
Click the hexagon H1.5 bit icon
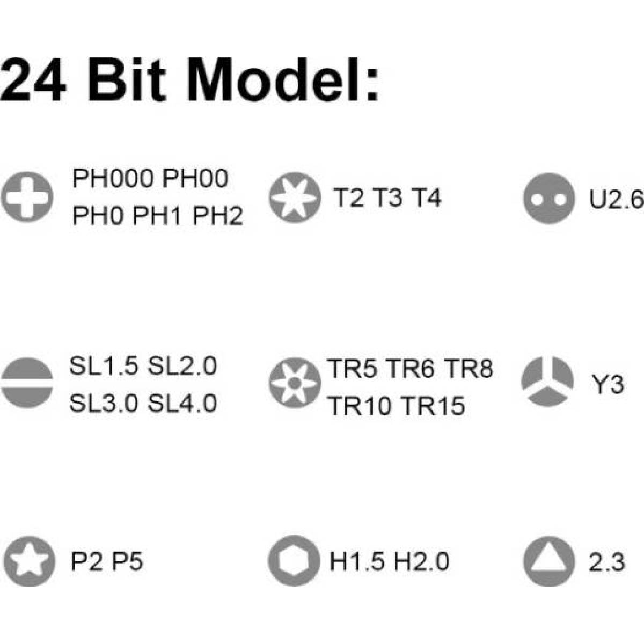(294, 561)
